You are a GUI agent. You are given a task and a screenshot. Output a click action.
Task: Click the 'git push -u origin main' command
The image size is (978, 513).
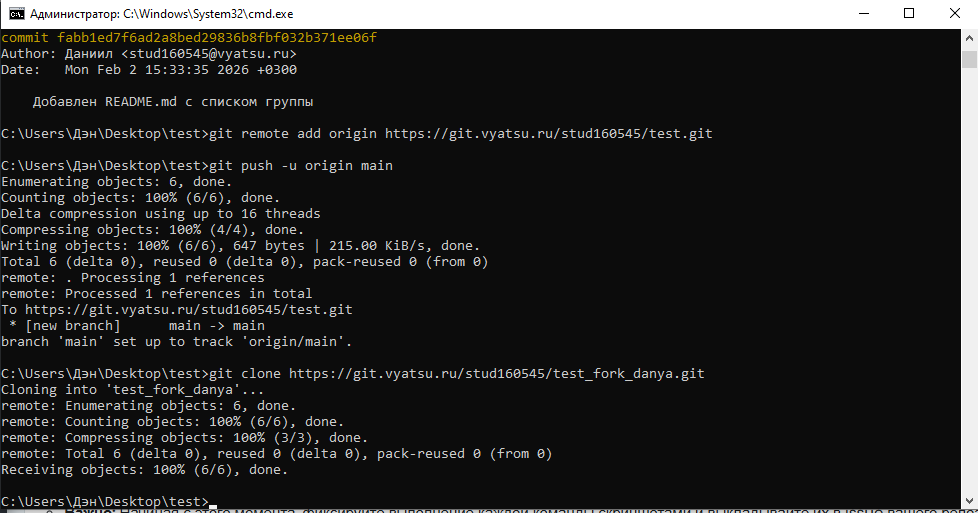(x=300, y=166)
